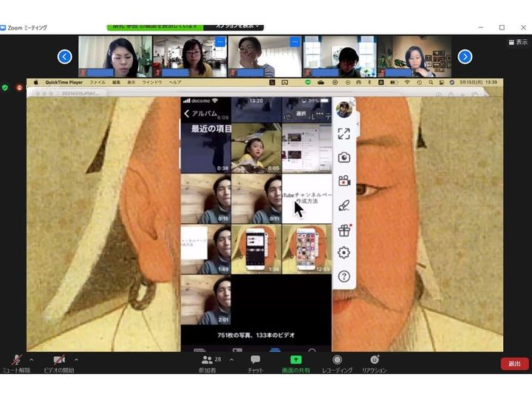The height and width of the screenshot is (399, 532).
Task: Select the paintbrush annotation icon
Action: (x=344, y=205)
